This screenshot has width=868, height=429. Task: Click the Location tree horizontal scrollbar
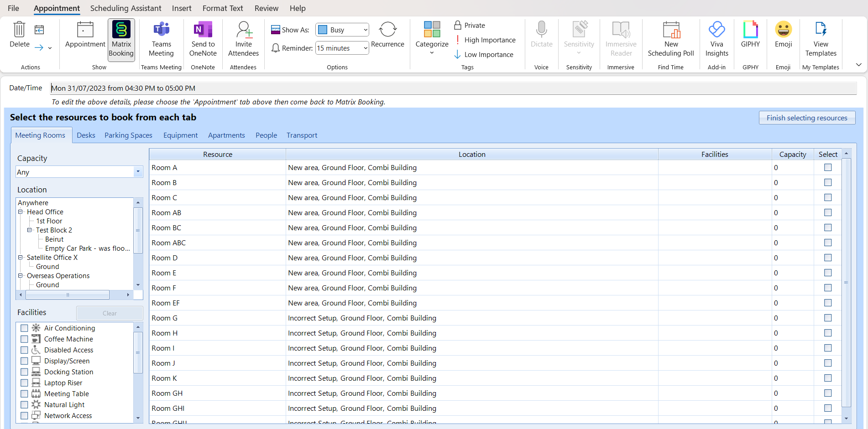pos(68,295)
